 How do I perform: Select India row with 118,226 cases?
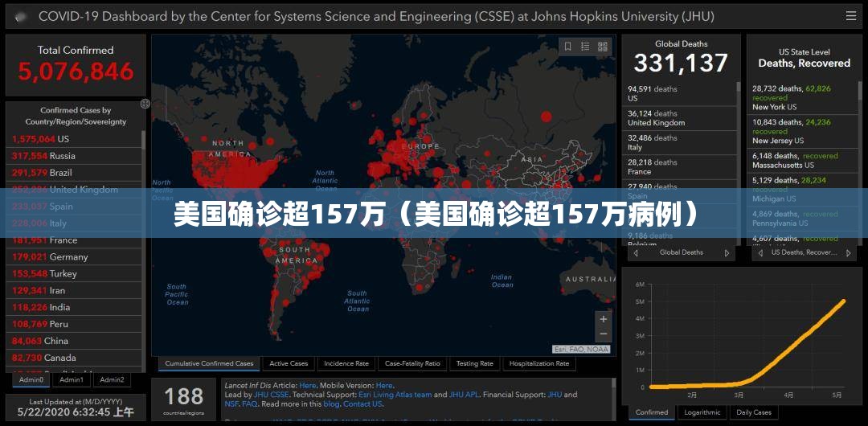[74, 307]
